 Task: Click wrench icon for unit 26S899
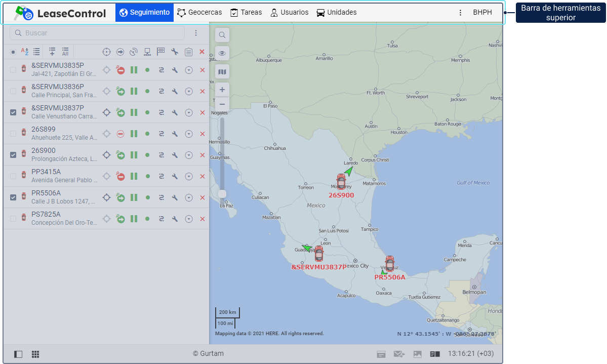click(175, 134)
